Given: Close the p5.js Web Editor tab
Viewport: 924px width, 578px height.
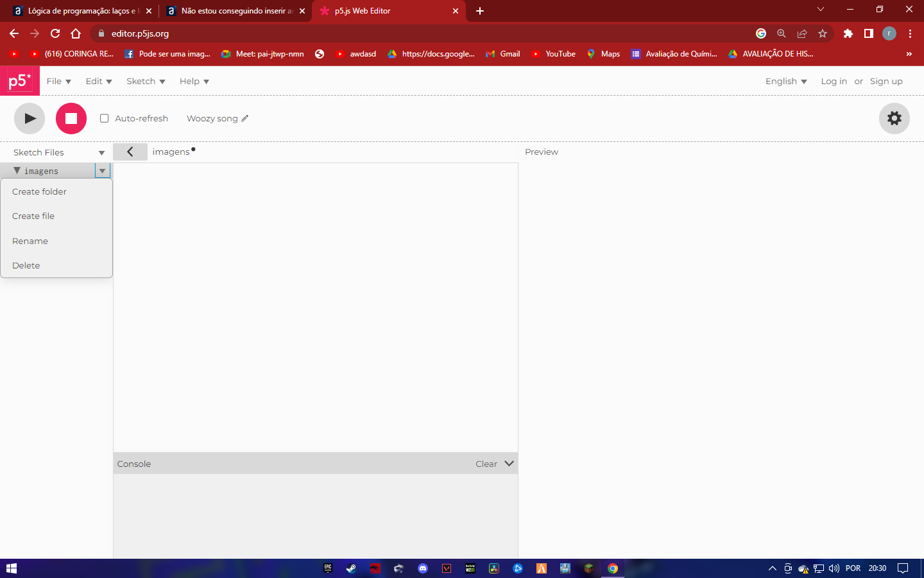Looking at the screenshot, I should click(x=456, y=11).
